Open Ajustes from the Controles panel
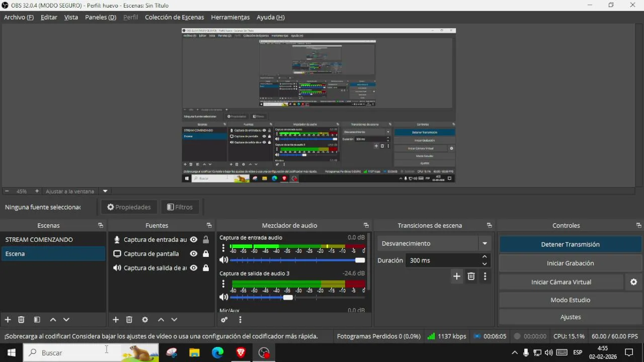Viewport: 644px width, 362px height. [x=570, y=317]
